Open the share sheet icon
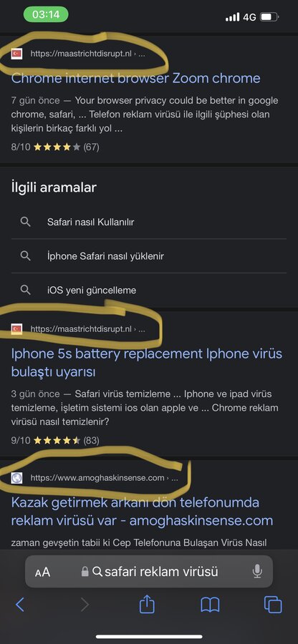The width and height of the screenshot is (298, 644). click(147, 604)
